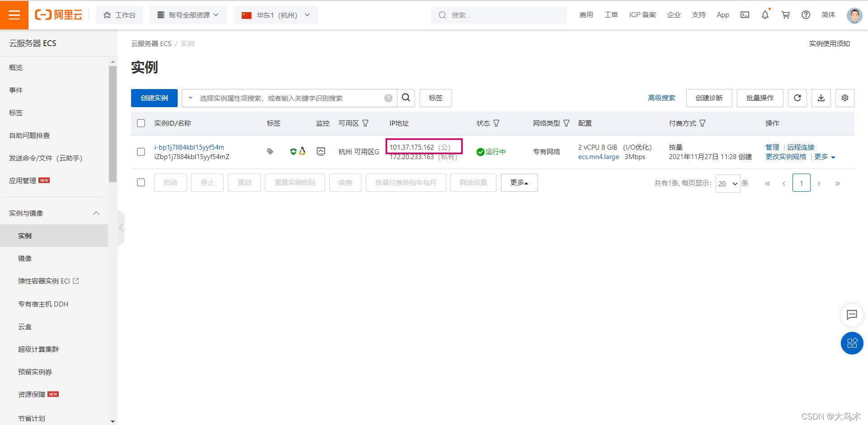Click the 创建实例 button
The image size is (868, 425).
154,98
